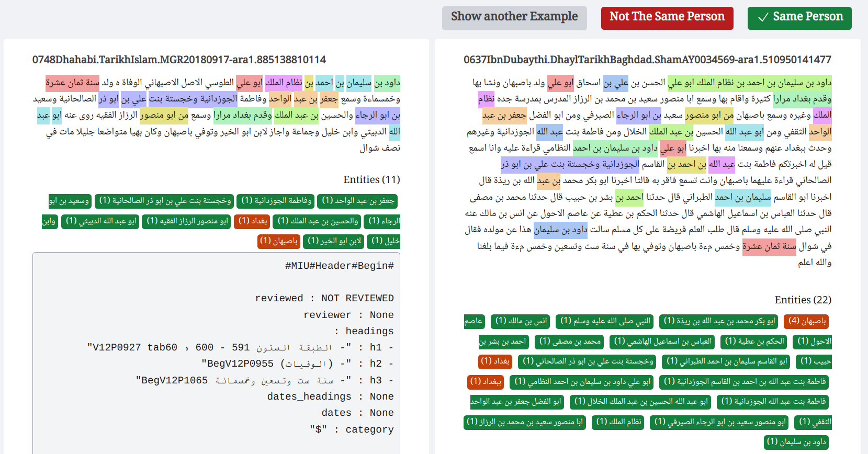Click the Not The Same Person button

pyautogui.click(x=667, y=18)
